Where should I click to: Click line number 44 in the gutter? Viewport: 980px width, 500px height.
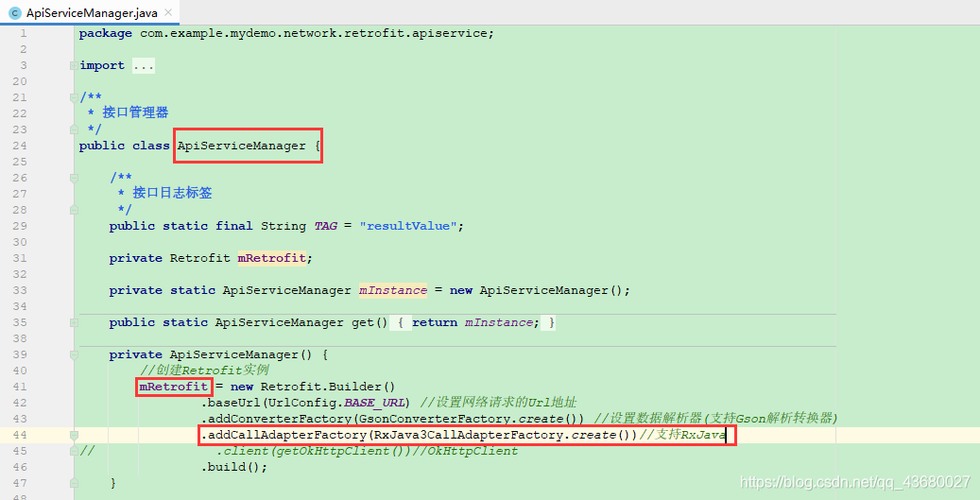[20, 435]
